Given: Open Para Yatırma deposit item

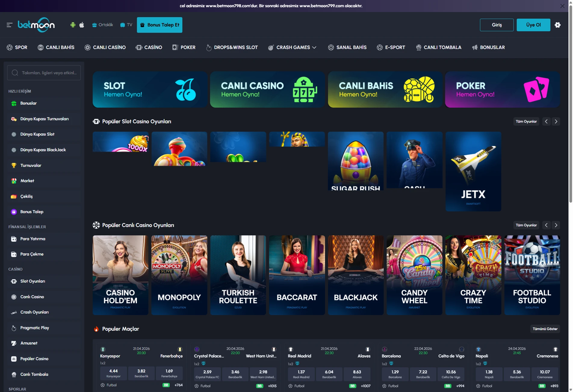Looking at the screenshot, I should 44,239.
